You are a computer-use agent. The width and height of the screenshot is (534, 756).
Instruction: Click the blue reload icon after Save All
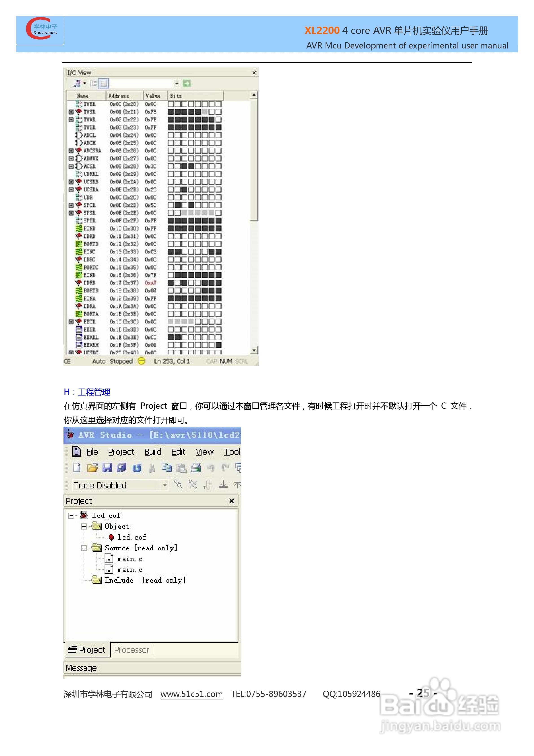[x=137, y=468]
